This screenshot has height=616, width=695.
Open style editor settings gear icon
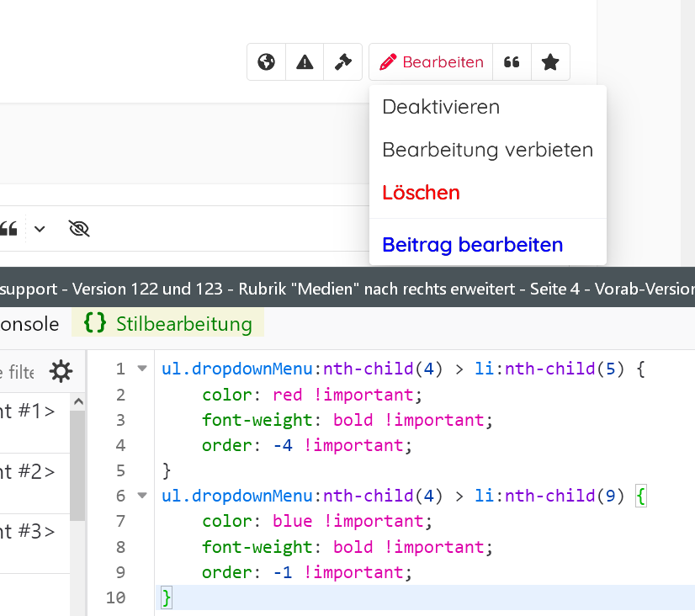coord(61,371)
